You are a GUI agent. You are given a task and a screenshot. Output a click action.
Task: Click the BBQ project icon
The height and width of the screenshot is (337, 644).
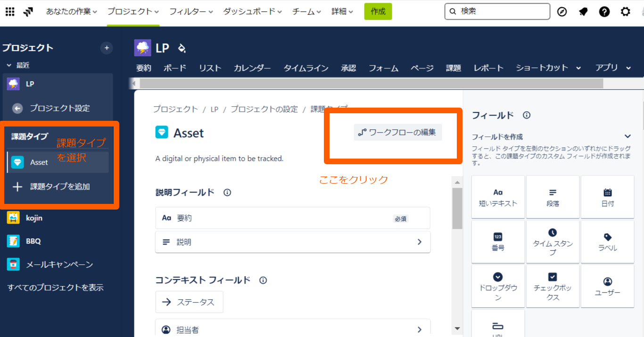[13, 241]
